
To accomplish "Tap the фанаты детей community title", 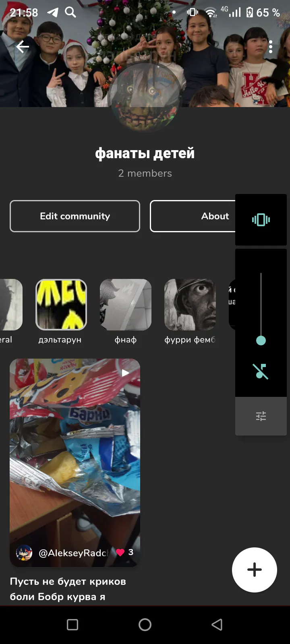I will [x=145, y=153].
